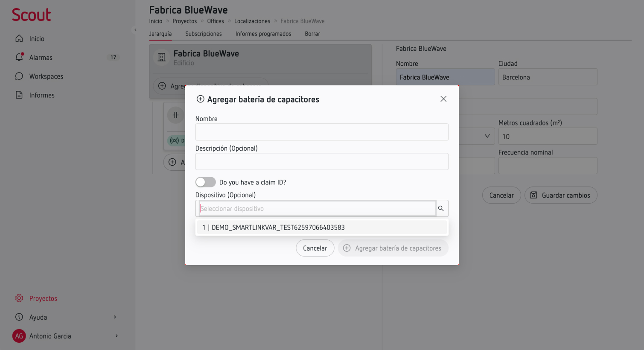Click the building icon of Fabrica BlueWave

point(162,57)
